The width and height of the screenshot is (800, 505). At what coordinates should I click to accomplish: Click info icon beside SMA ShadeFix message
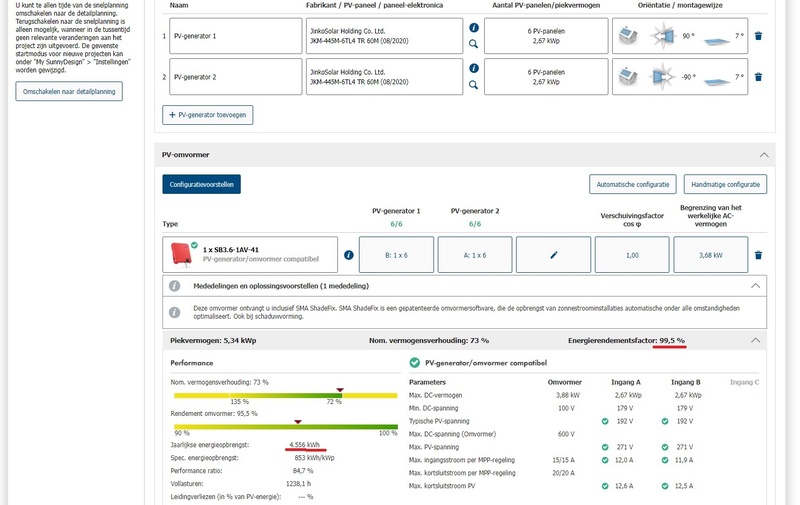click(174, 312)
